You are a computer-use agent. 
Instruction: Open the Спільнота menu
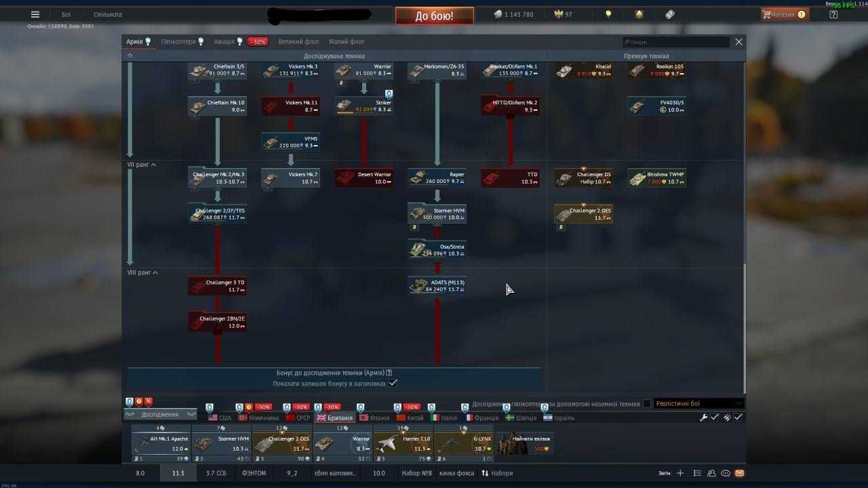(x=108, y=14)
